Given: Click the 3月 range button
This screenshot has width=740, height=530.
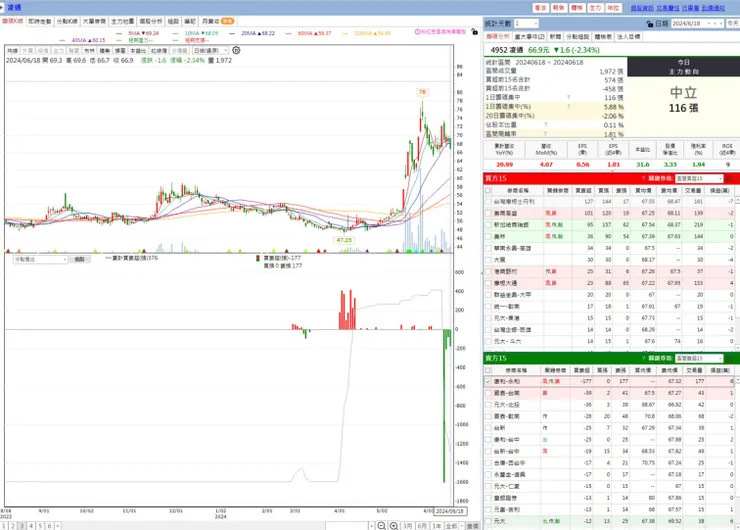Looking at the screenshot, I should [408, 526].
